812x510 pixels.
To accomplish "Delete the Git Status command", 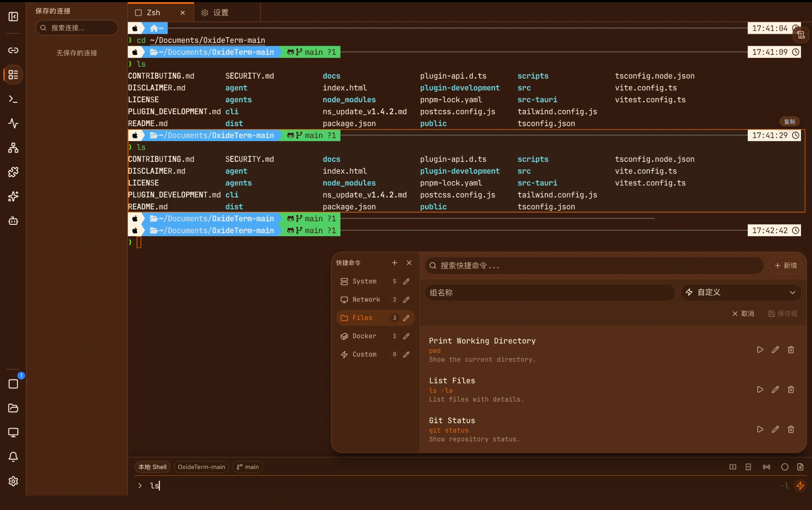I will pos(791,429).
